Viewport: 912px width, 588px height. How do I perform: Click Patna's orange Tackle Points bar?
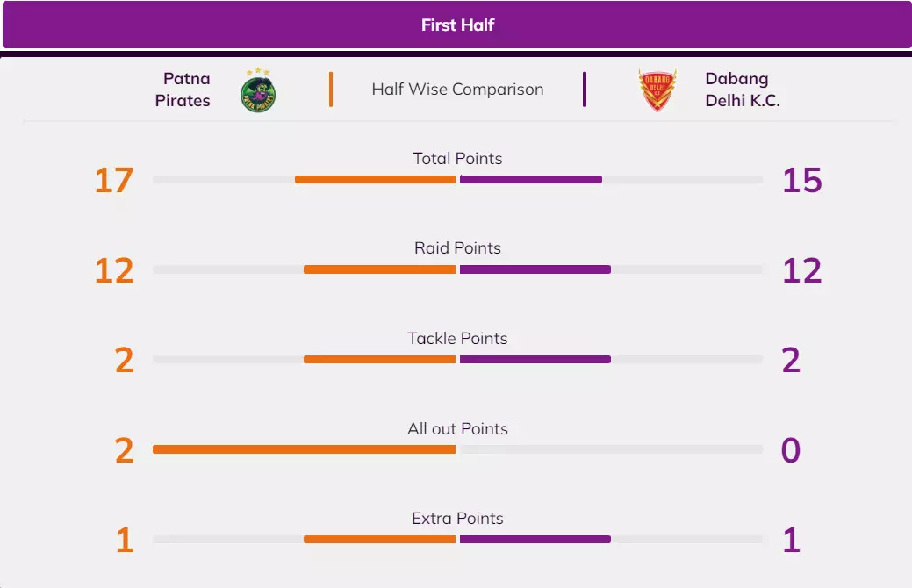point(379,359)
